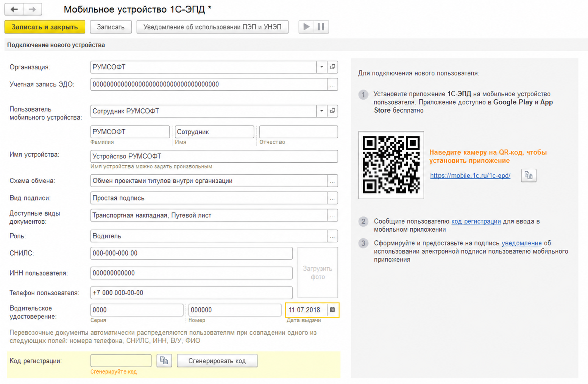Click the Телефон пользователя field

pos(191,293)
